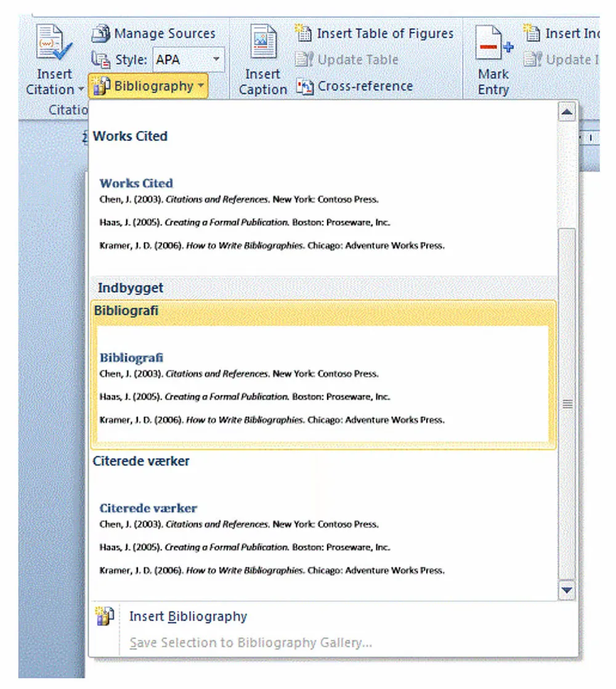Open the Insert Citation dropdown arrow
The width and height of the screenshot is (616, 689).
coord(81,89)
